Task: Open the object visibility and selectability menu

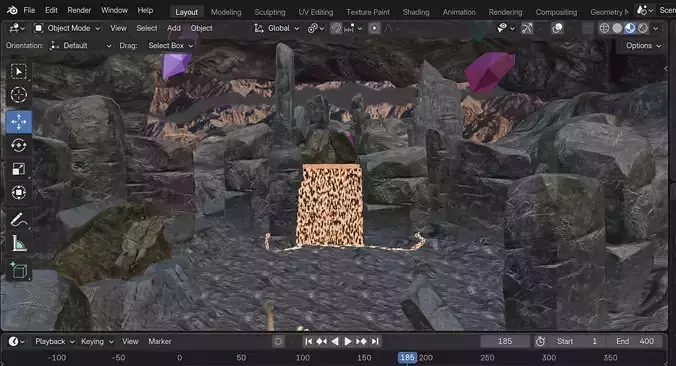Action: click(505, 28)
